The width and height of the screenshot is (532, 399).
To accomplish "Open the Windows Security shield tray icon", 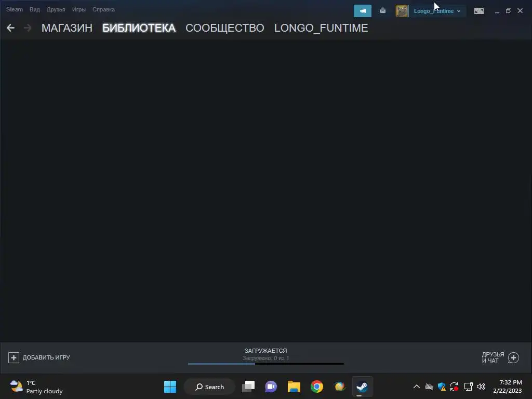I will 442,387.
